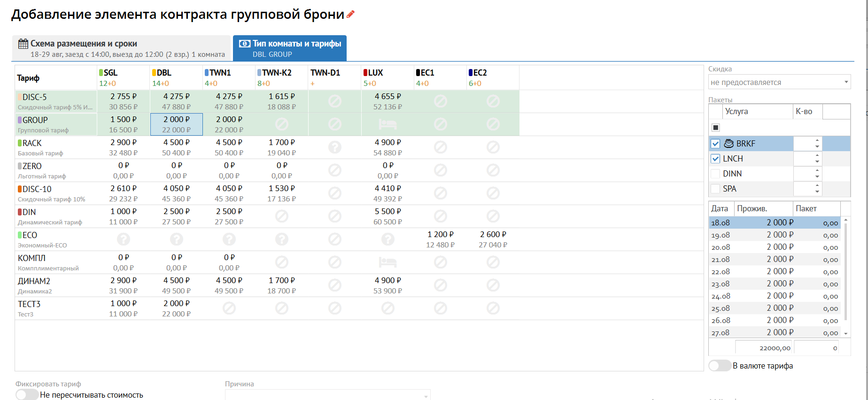Choose ECO rate price for EC2 room
This screenshot has width=868, height=400.
pyautogui.click(x=493, y=239)
